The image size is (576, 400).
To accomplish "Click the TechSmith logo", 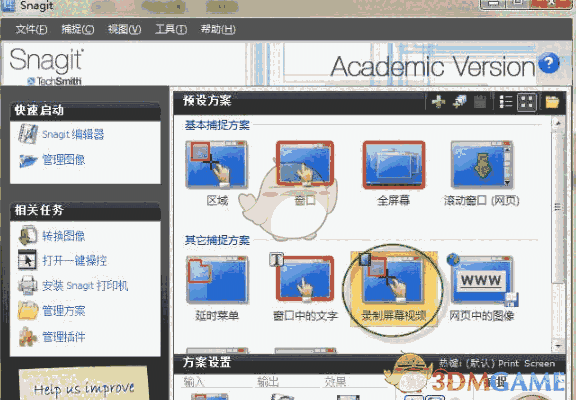I will click(x=55, y=81).
